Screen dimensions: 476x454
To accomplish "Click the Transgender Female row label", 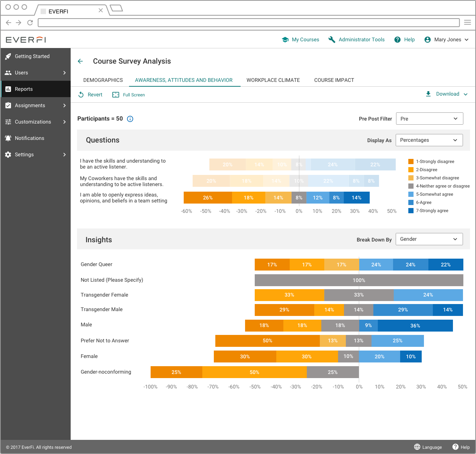I will click(104, 295).
